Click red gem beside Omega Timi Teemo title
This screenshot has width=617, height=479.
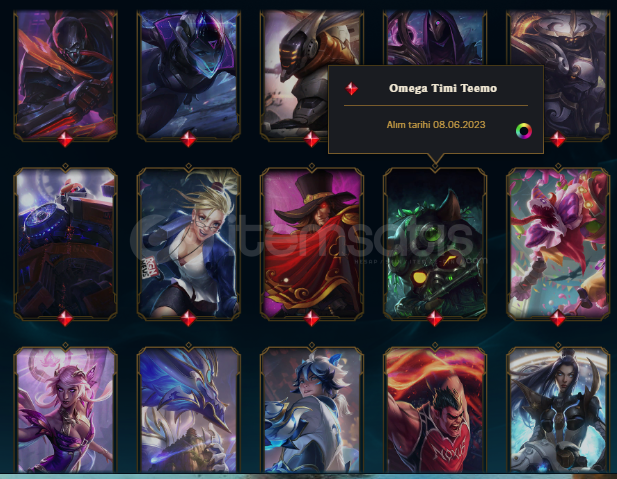click(351, 89)
